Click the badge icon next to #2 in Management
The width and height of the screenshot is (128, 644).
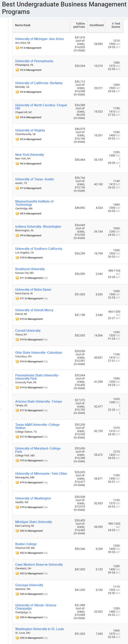pyautogui.click(x=17, y=70)
